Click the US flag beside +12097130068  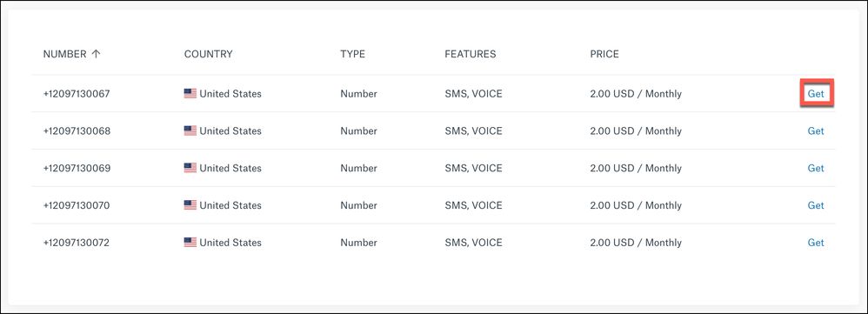[x=190, y=130]
